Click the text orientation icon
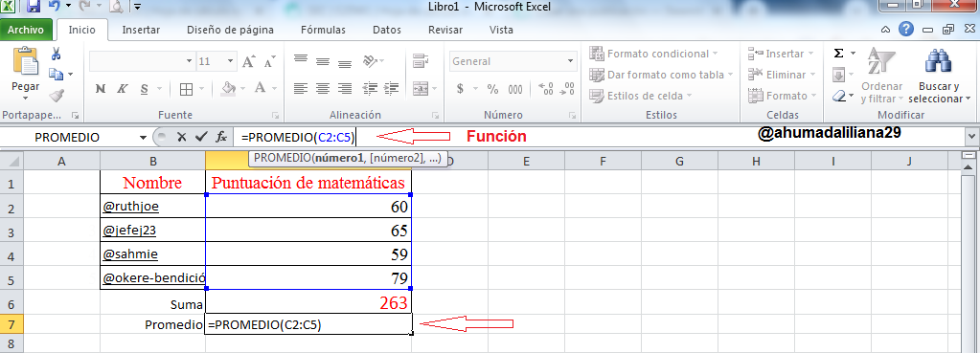Screen dimensions: 980x353 [370, 61]
